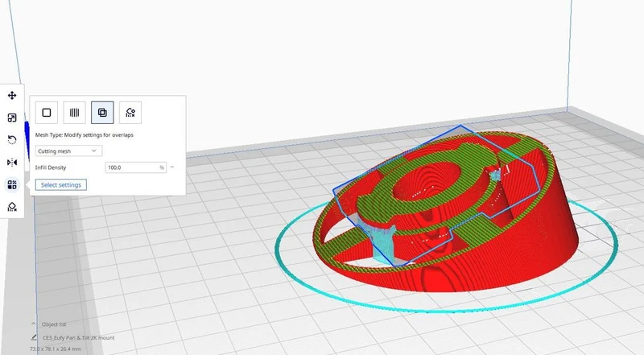This screenshot has width=644, height=355.
Task: Choose Modify settings for overlaps mesh type
Action: [x=102, y=113]
